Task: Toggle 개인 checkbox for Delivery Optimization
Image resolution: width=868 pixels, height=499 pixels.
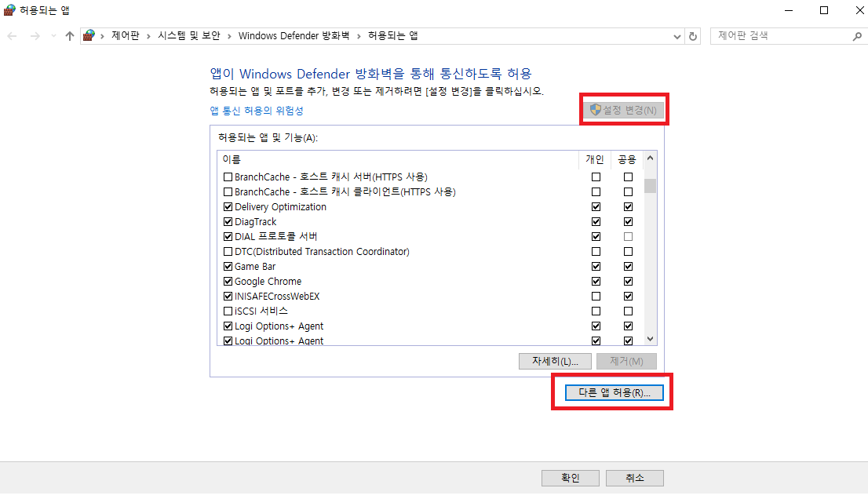Action: point(596,207)
